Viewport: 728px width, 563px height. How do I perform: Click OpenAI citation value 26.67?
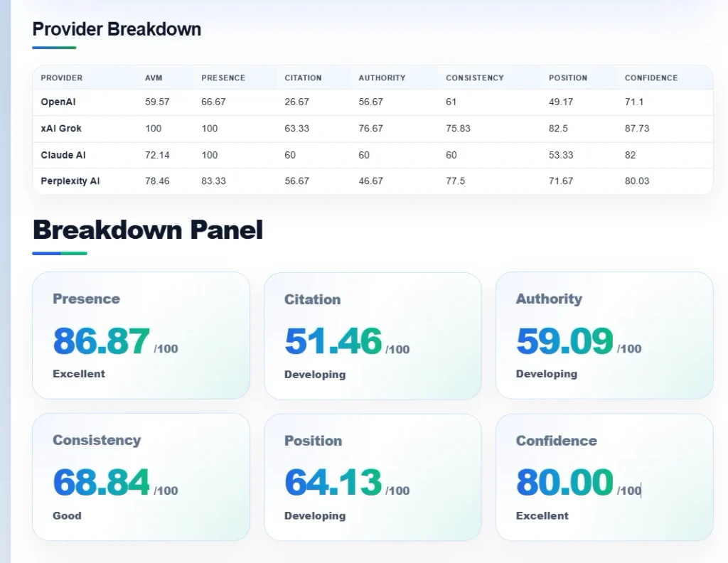(x=296, y=102)
